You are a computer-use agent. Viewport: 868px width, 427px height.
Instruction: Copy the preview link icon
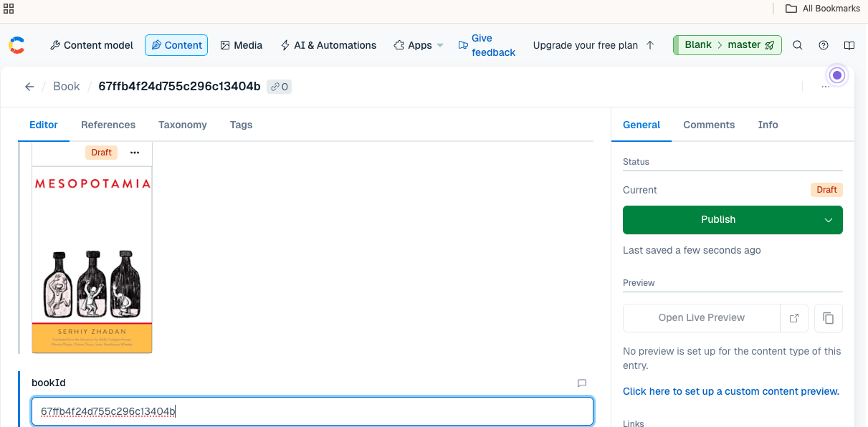[x=829, y=318]
